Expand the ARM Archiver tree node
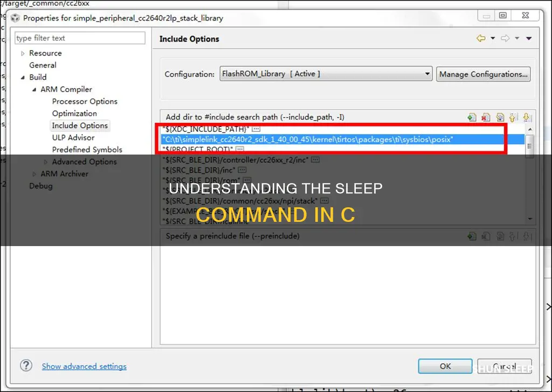Screen dimensions: 552x392 pyautogui.click(x=34, y=174)
